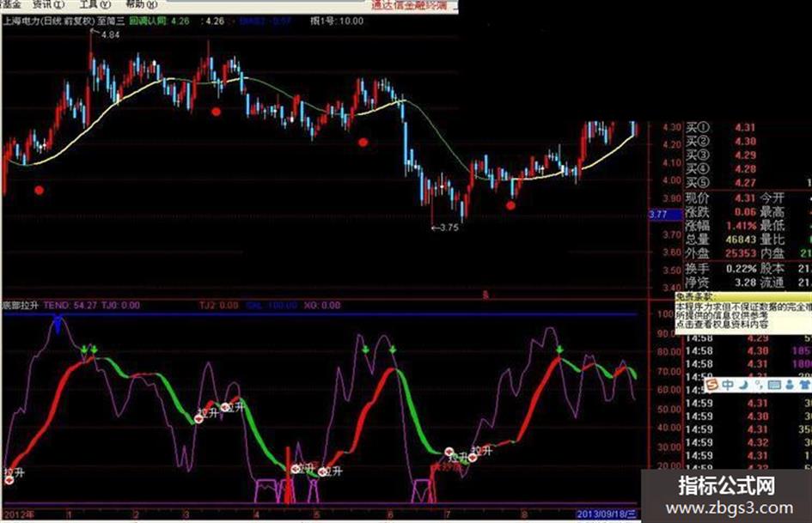Click the 内盘 label
The width and height of the screenshot is (812, 523).
point(772,253)
